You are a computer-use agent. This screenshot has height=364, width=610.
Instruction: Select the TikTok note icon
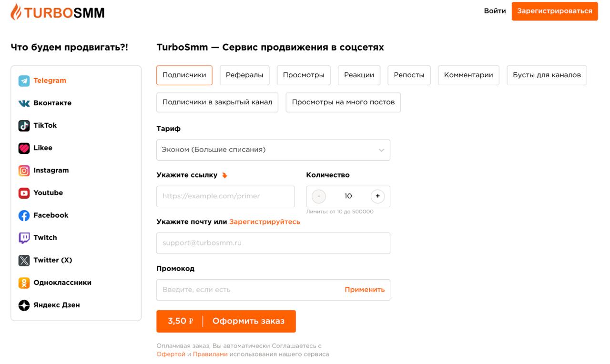click(24, 126)
